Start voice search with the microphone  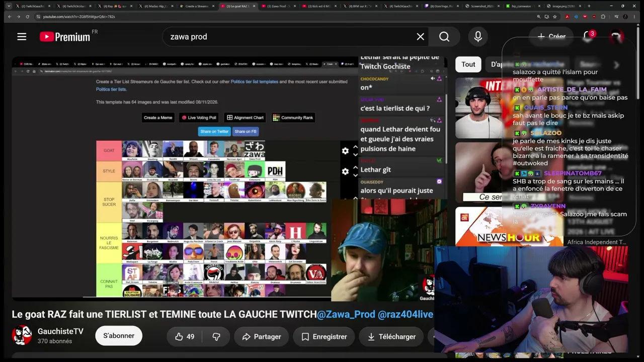478,36
